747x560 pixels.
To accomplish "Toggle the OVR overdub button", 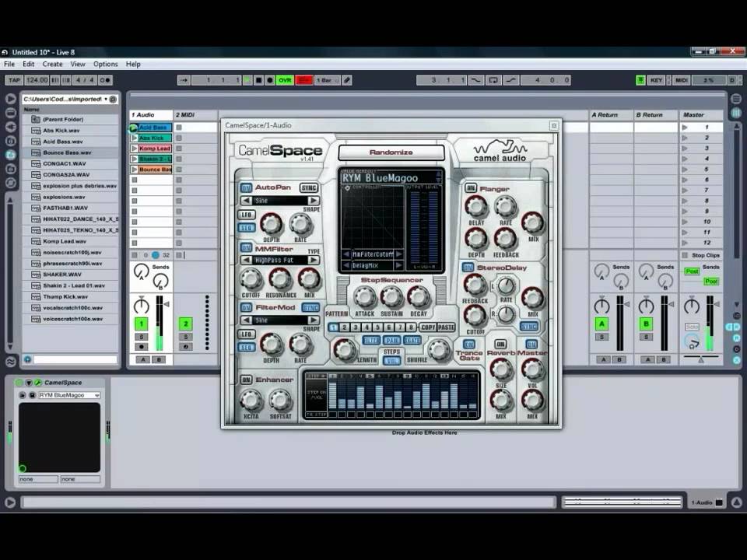I will 285,80.
